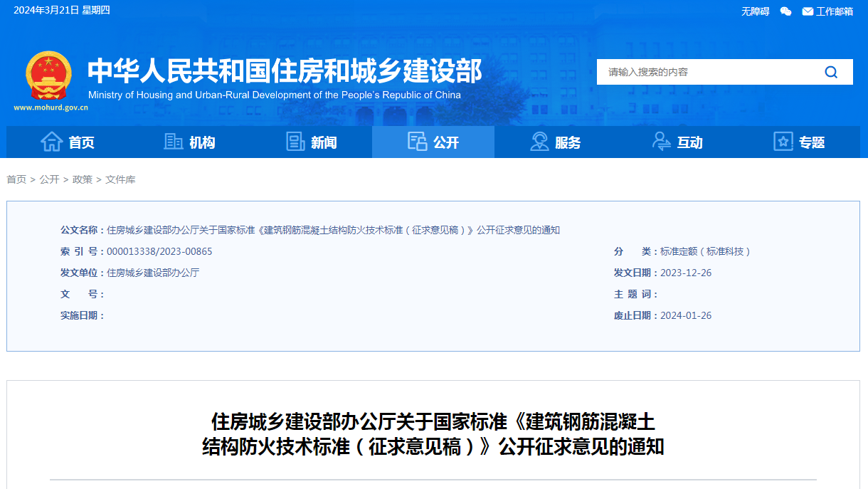Click the unlocked document icon beside 公开

[416, 141]
